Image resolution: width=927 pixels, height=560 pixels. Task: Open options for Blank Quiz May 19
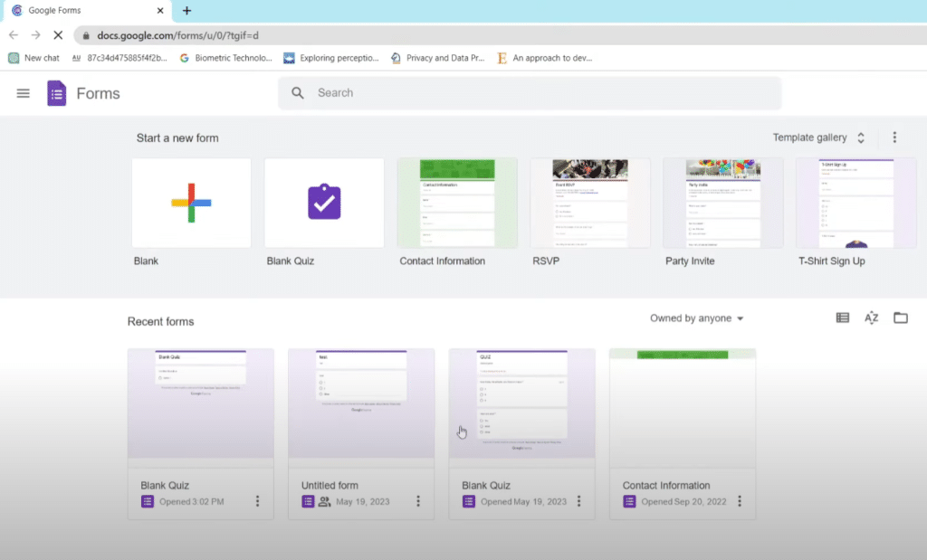[578, 501]
